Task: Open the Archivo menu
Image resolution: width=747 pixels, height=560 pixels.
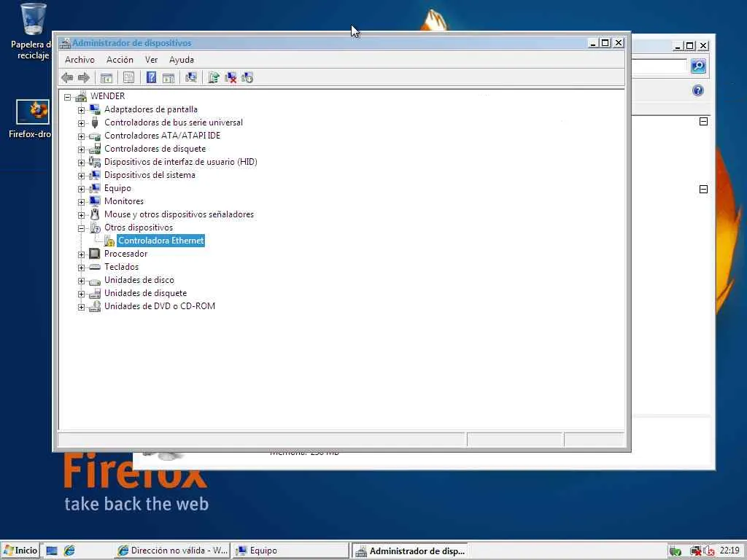Action: pos(80,60)
